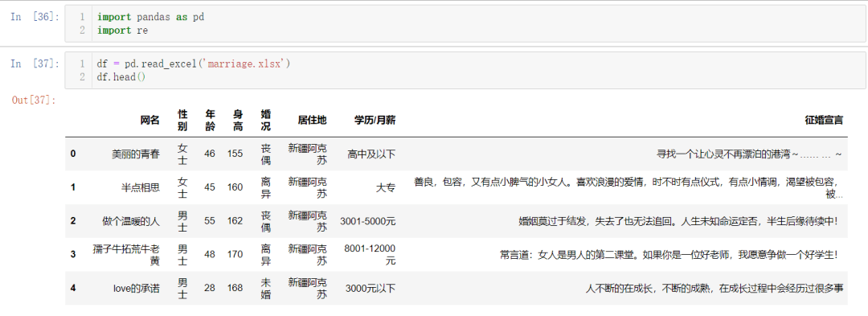Click the name 做个温暖的人
868x316 pixels.
(131, 221)
